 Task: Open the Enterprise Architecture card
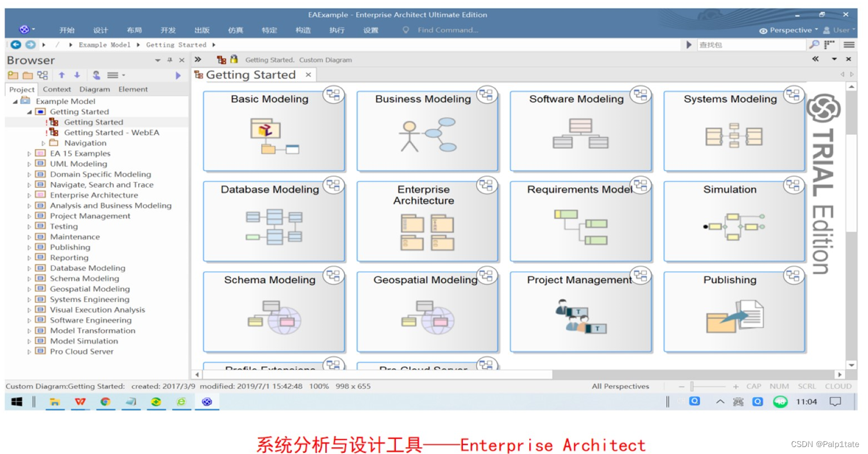tap(427, 221)
